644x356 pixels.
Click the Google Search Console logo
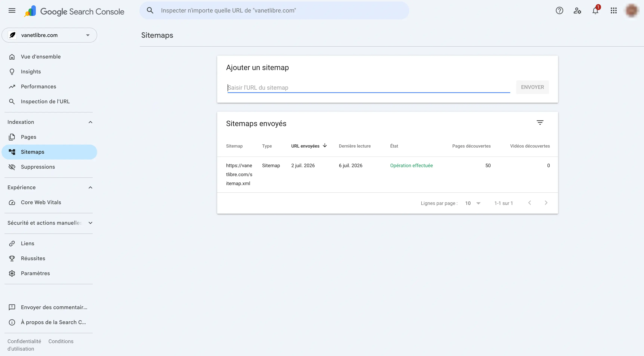[74, 11]
